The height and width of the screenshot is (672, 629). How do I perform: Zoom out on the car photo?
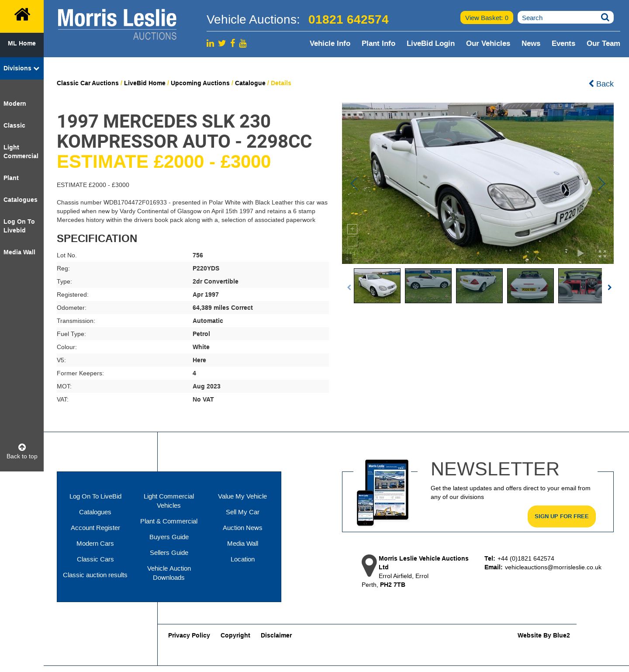pyautogui.click(x=352, y=241)
